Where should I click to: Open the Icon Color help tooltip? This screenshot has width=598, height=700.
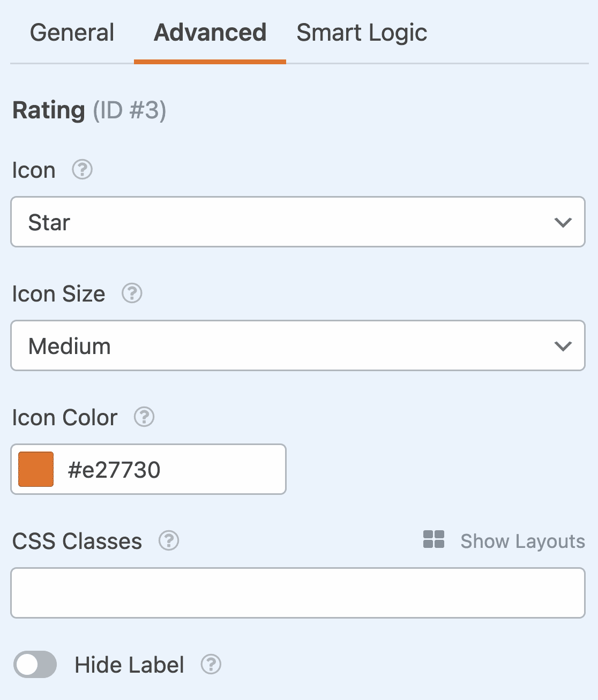coord(144,417)
